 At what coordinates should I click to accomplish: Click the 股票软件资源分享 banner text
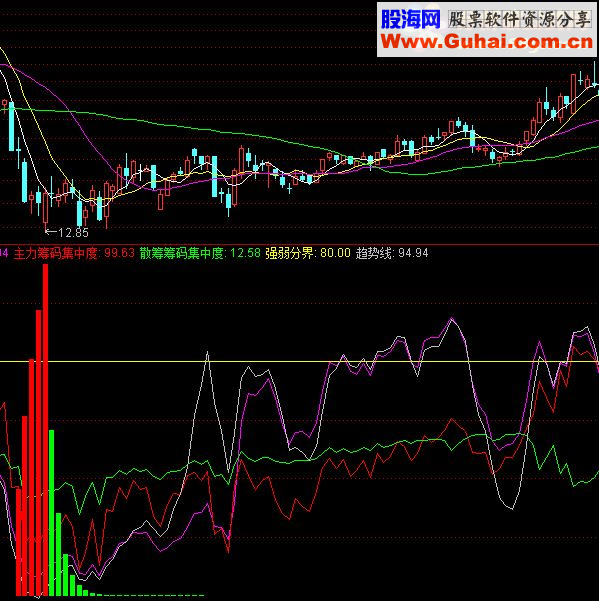pos(519,19)
